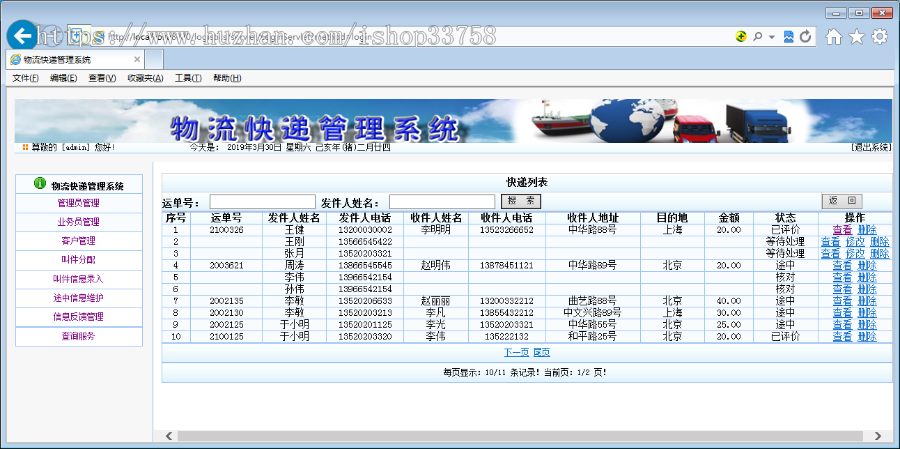Click 查看 for row 7 运单 2002135
The height and width of the screenshot is (449, 900).
pos(843,301)
